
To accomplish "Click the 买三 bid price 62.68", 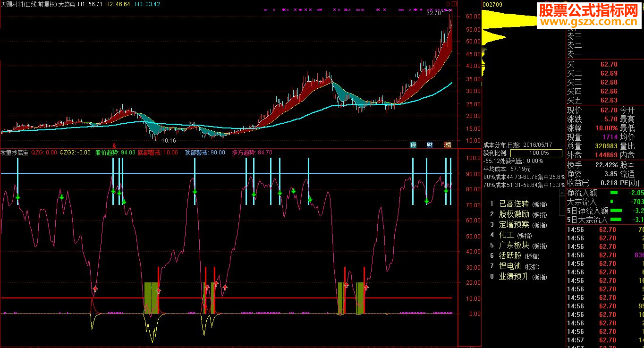I will pos(609,82).
